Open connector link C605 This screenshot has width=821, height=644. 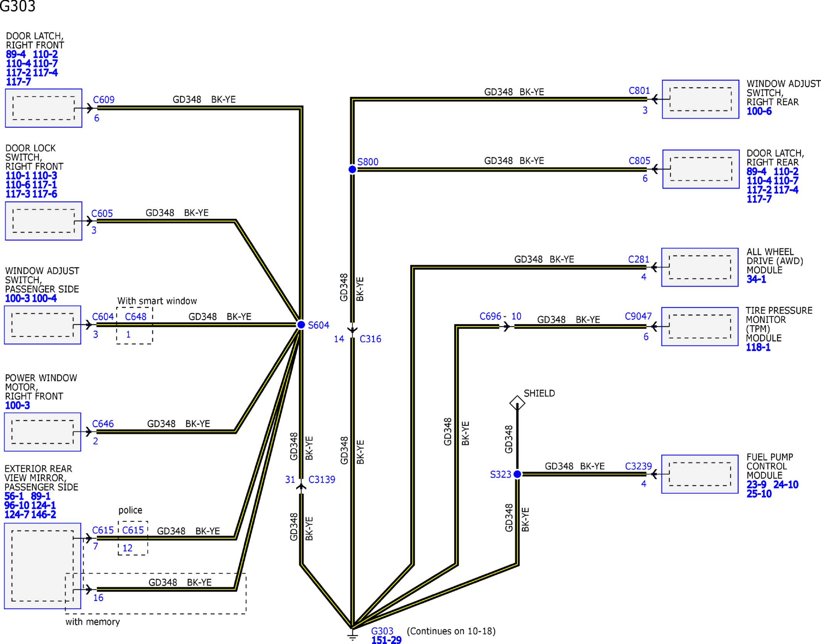point(102,213)
